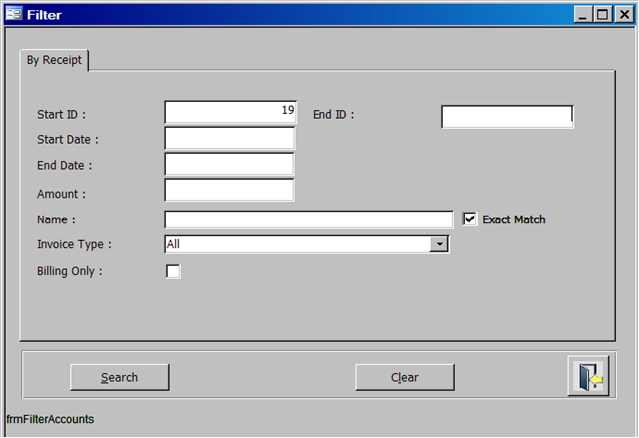This screenshot has width=639, height=438.
Task: Select the Start Date input box
Action: click(230, 138)
